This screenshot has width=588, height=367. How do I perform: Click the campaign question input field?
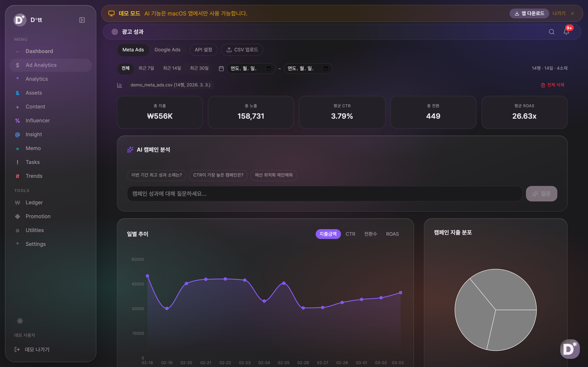(x=324, y=194)
